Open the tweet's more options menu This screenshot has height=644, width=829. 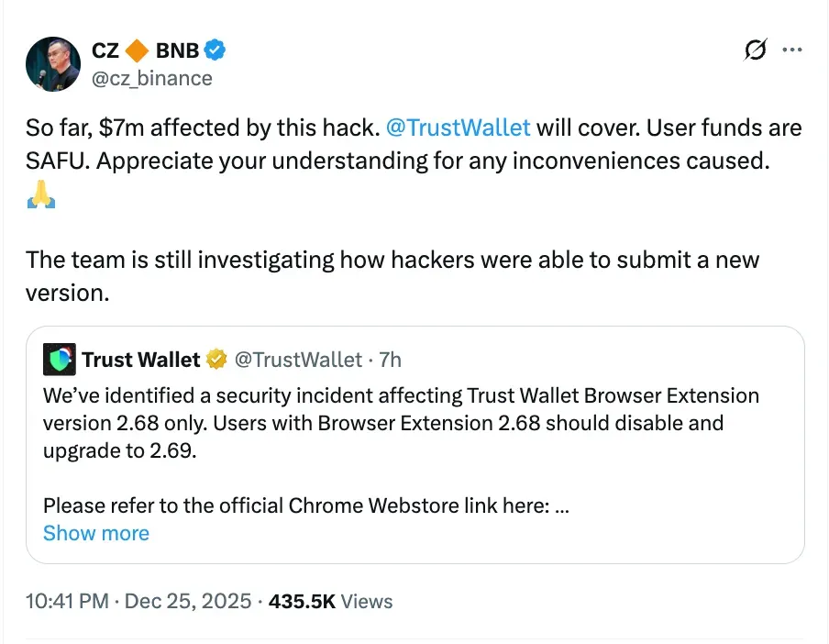792,50
